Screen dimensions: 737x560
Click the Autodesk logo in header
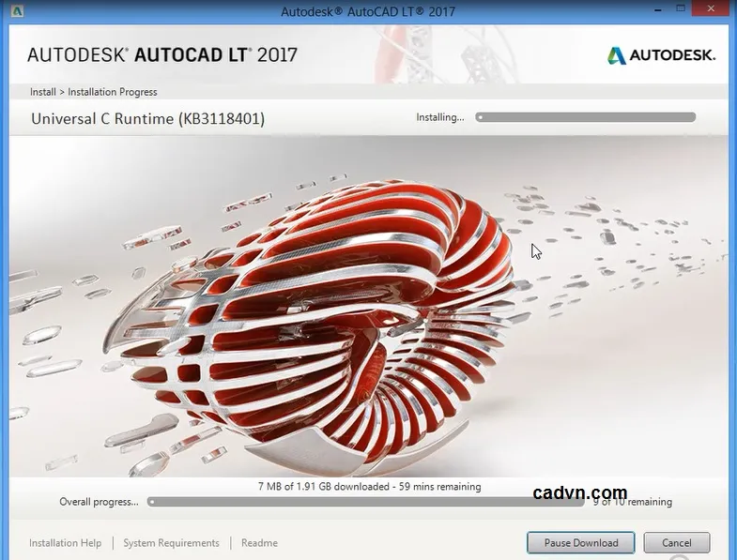(661, 55)
